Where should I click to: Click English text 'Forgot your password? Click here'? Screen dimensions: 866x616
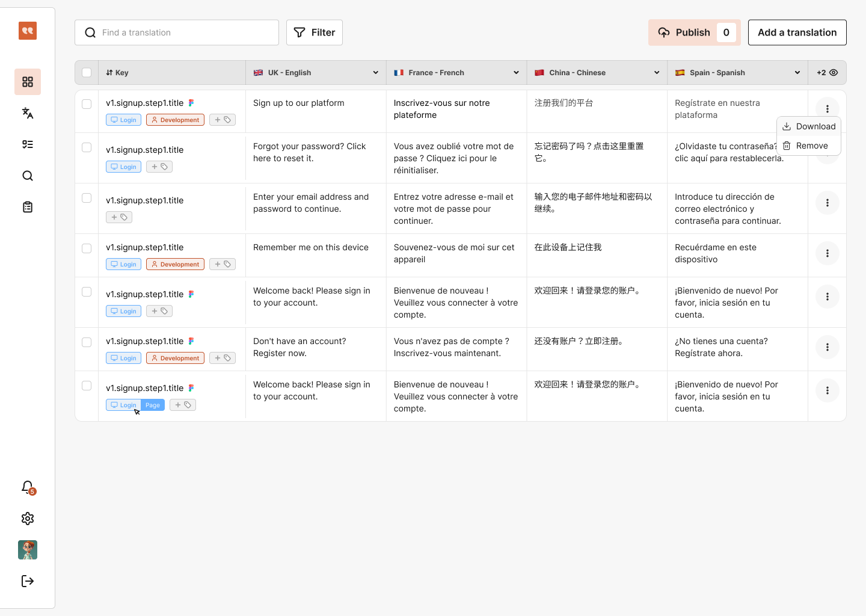pyautogui.click(x=309, y=152)
